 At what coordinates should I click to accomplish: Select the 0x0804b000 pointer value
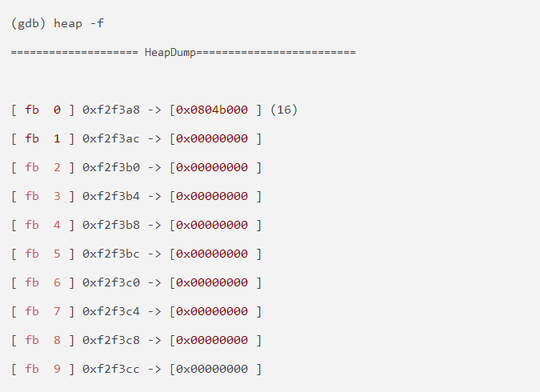pos(212,110)
